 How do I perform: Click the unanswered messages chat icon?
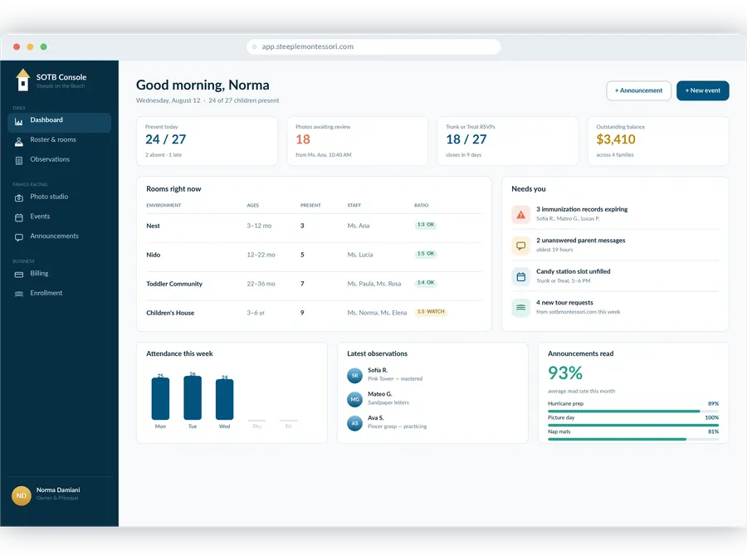point(520,246)
